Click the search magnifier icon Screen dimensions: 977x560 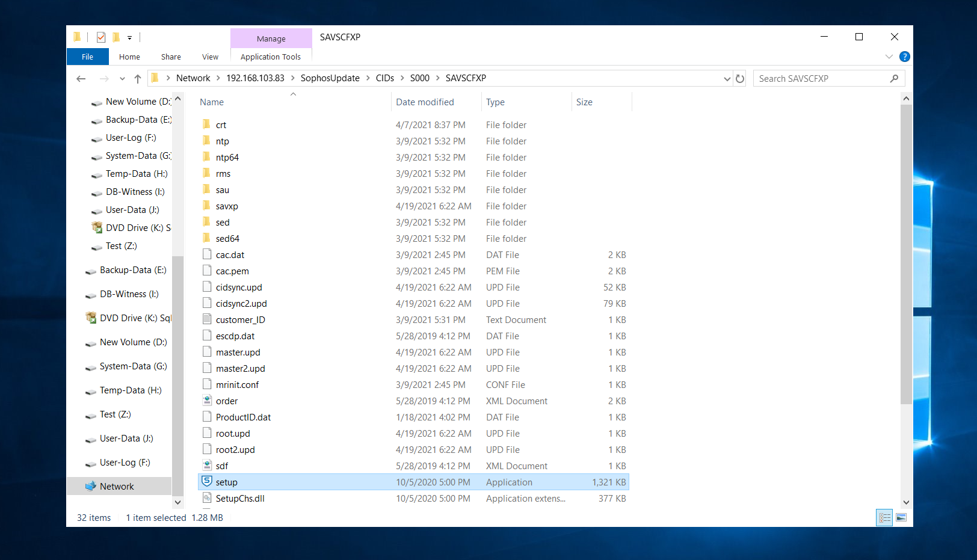pos(894,79)
